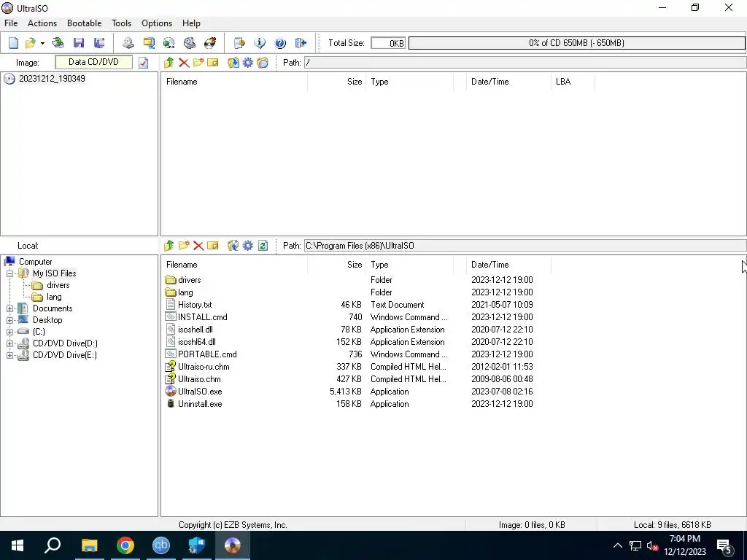The height and width of the screenshot is (560, 747).
Task: Select UltraISO.exe in the local file list
Action: point(200,392)
